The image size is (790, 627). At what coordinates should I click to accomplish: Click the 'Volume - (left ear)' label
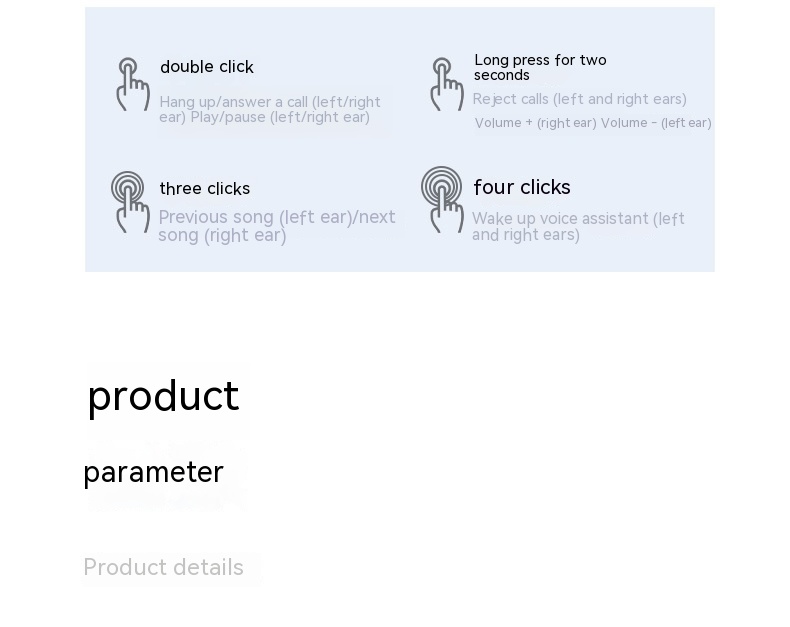(x=656, y=123)
